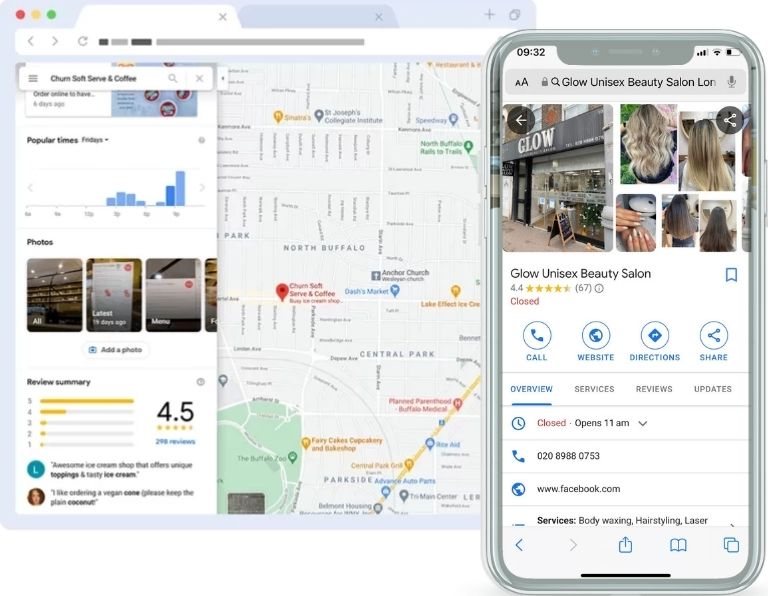Screen dimensions: 768x596
Task: Click Add a photo button
Action: [x=116, y=350]
